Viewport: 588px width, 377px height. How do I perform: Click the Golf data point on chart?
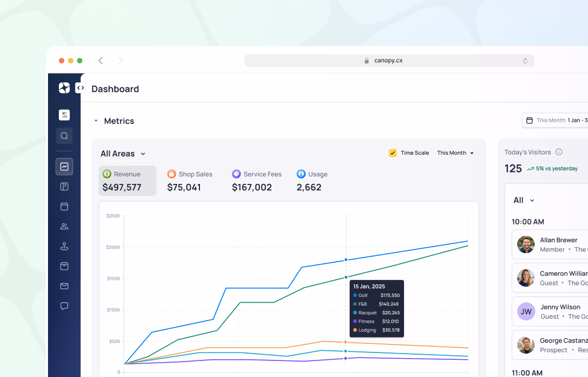click(x=346, y=260)
